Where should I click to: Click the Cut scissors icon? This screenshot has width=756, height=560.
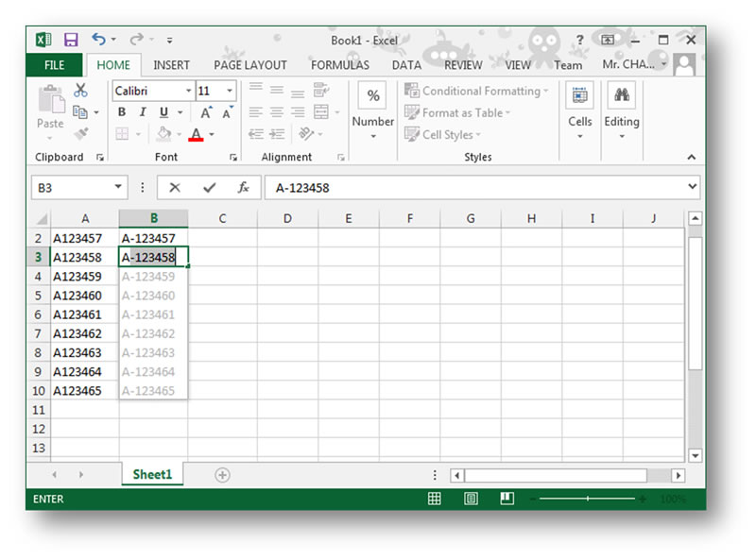click(x=80, y=91)
